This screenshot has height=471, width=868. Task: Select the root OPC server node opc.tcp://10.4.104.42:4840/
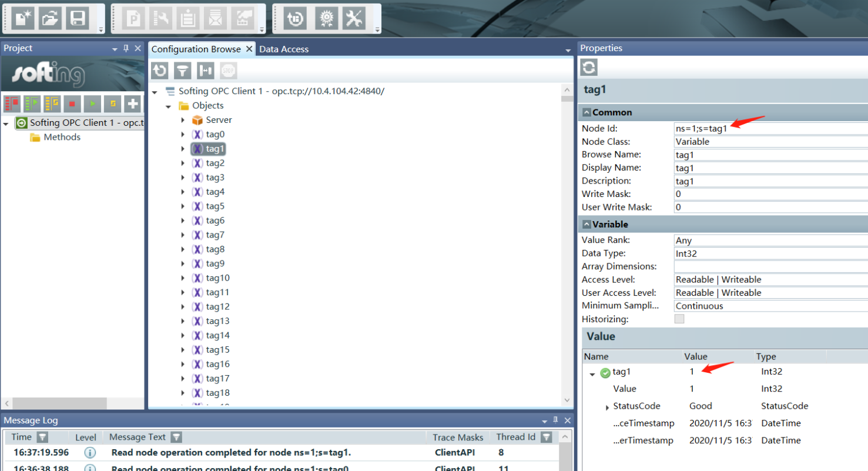pyautogui.click(x=281, y=91)
